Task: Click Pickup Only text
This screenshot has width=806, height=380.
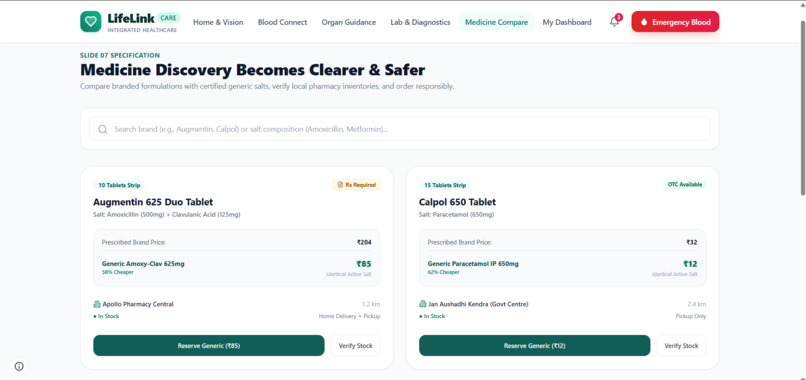Action: [x=691, y=316]
